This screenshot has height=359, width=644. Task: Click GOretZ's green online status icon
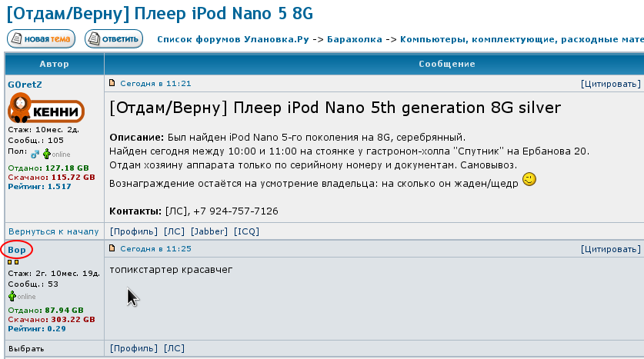46,154
